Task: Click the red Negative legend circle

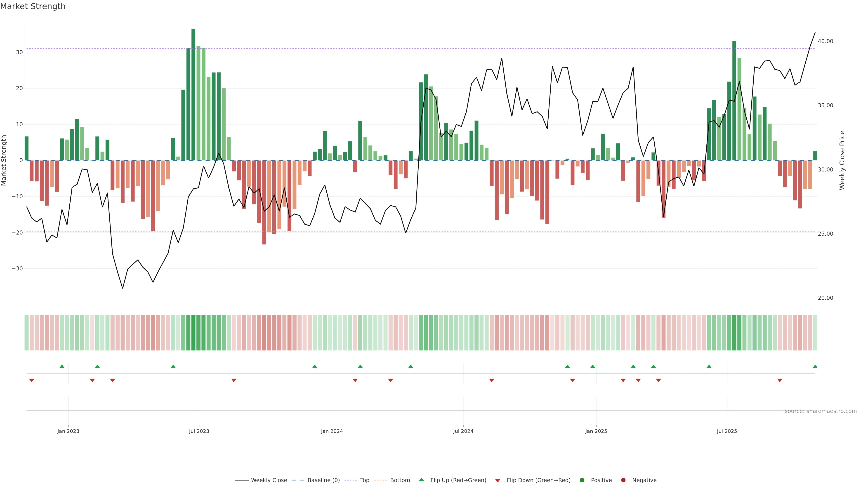Action: pyautogui.click(x=623, y=480)
